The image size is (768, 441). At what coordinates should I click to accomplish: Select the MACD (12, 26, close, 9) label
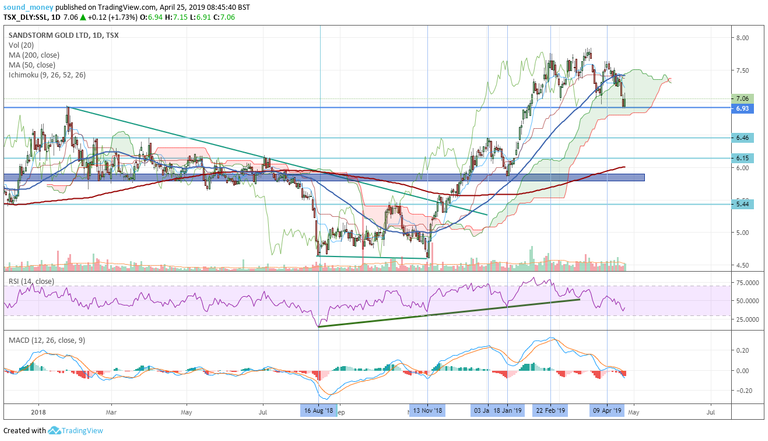[47, 340]
